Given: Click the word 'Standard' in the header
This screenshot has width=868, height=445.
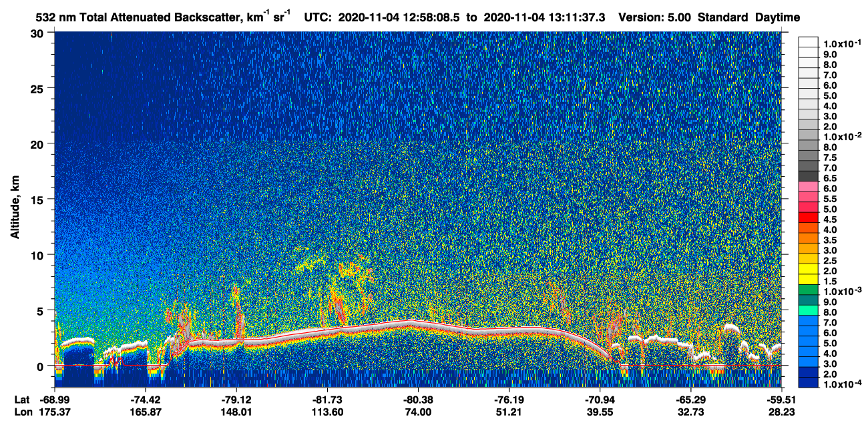Looking at the screenshot, I should (x=724, y=17).
